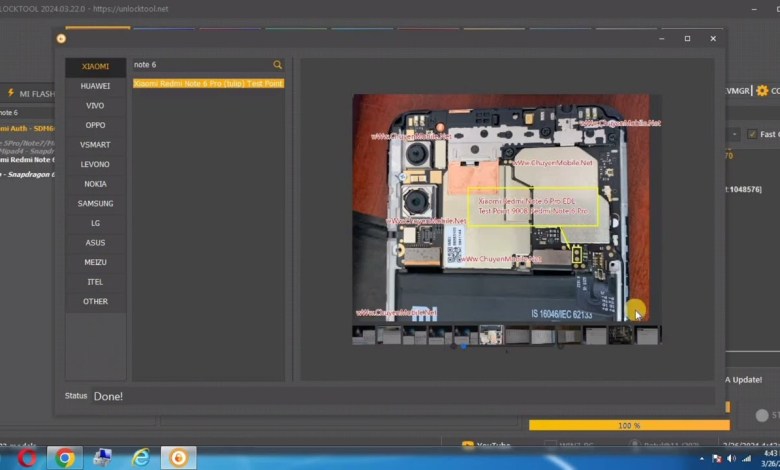
Task: Select the XIAOMI brand tab
Action: coord(96,67)
